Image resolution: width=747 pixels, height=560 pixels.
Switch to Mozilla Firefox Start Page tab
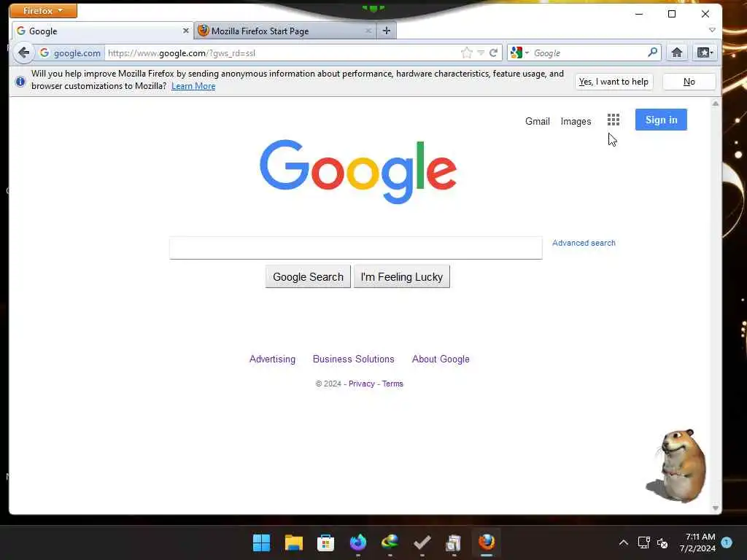285,31
